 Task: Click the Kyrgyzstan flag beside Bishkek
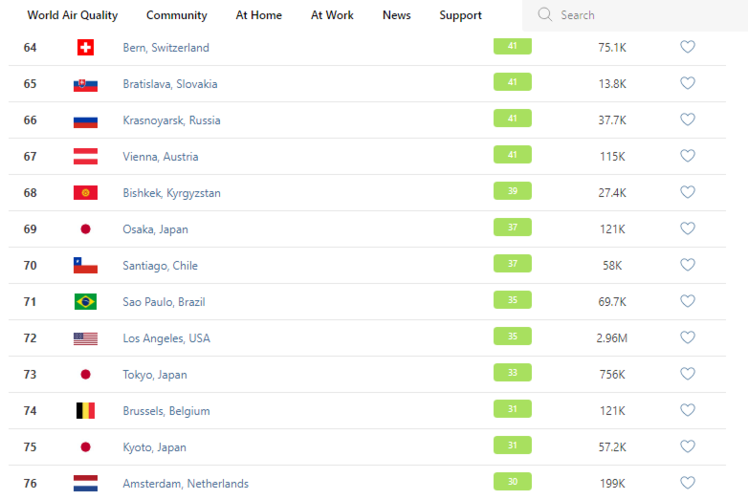point(85,193)
